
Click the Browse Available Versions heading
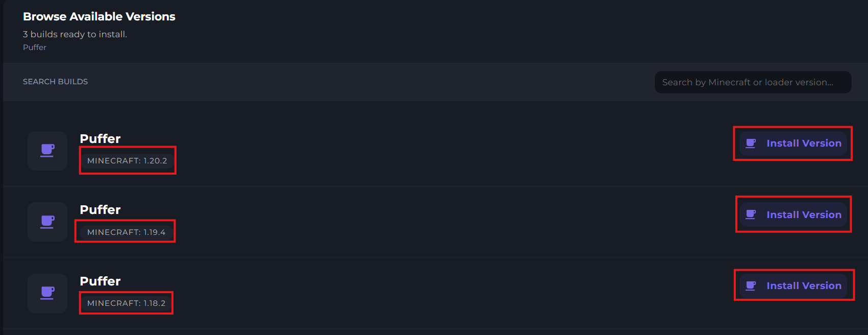[99, 17]
